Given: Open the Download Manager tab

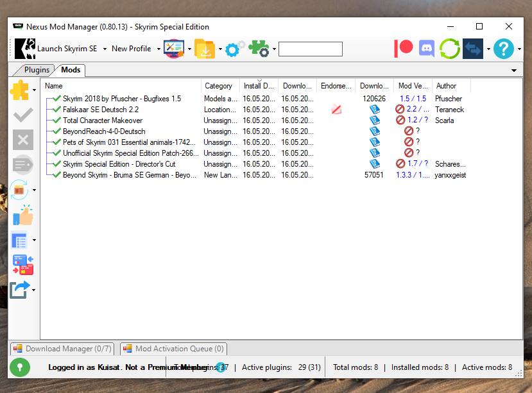Looking at the screenshot, I should (62, 349).
